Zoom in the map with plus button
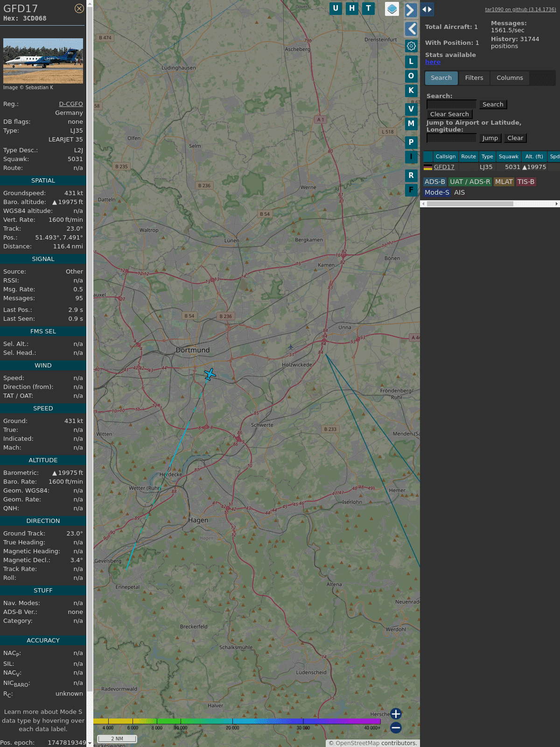The height and width of the screenshot is (747, 560). click(396, 714)
